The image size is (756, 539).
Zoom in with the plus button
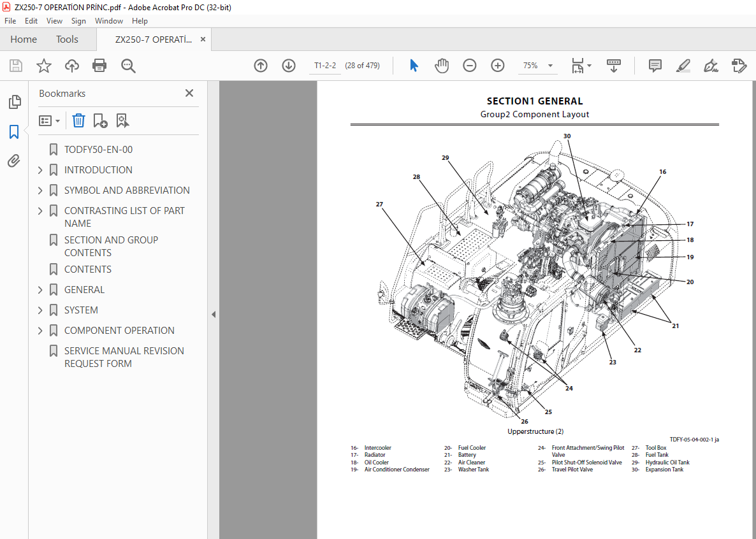coord(498,66)
